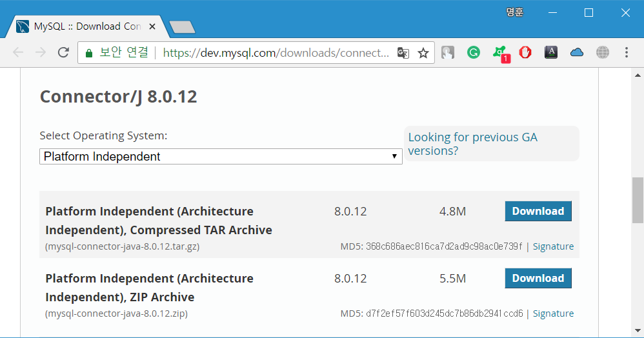
Task: Open Signature link for the tar.gz file
Action: (x=553, y=246)
